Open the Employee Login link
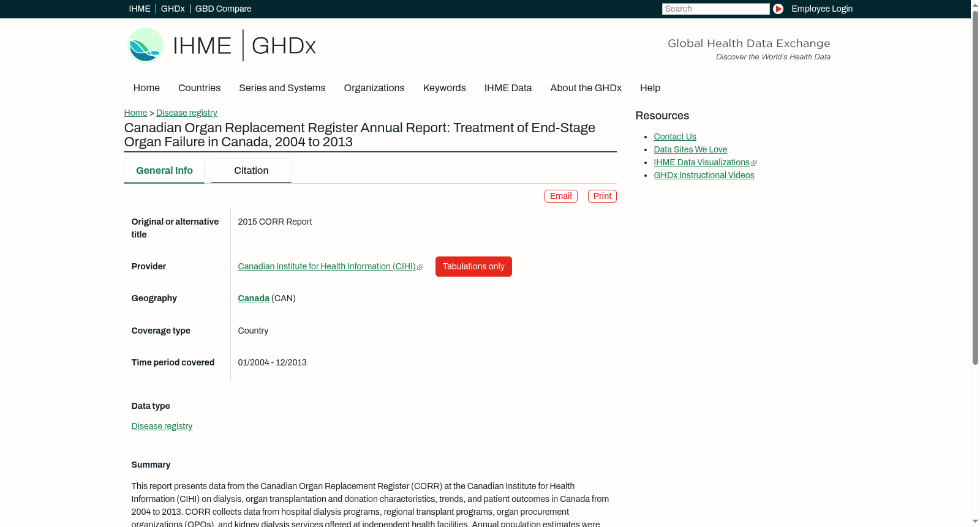The image size is (980, 527). (x=822, y=9)
